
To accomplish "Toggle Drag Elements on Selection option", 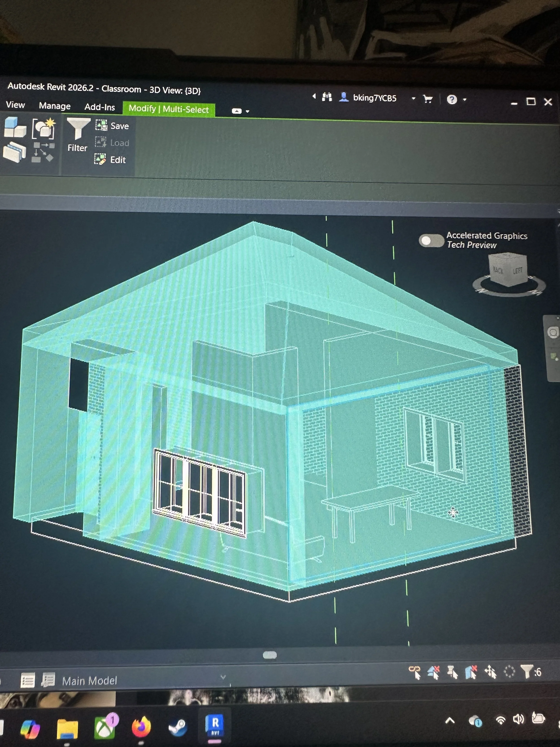I will coord(491,672).
